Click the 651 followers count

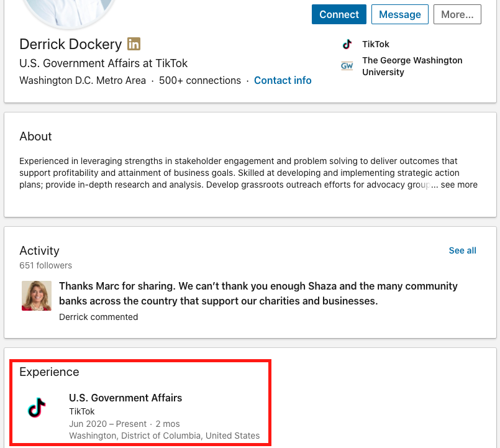click(x=45, y=265)
